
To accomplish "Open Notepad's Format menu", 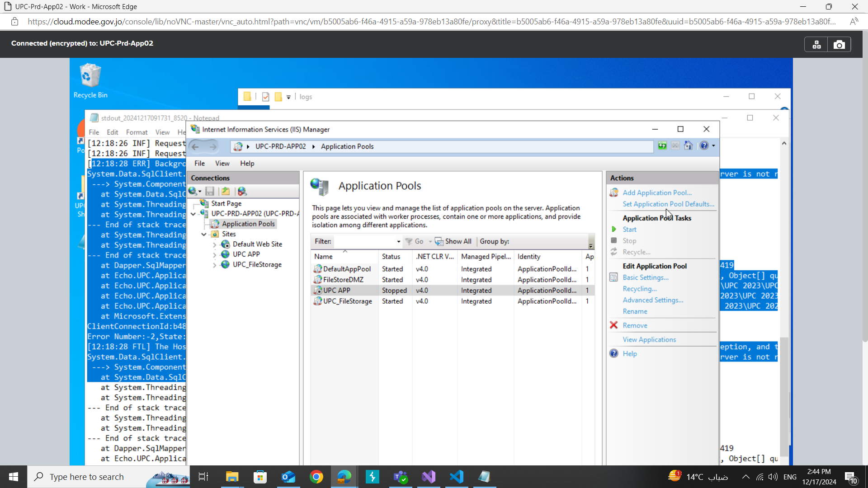I will click(137, 132).
